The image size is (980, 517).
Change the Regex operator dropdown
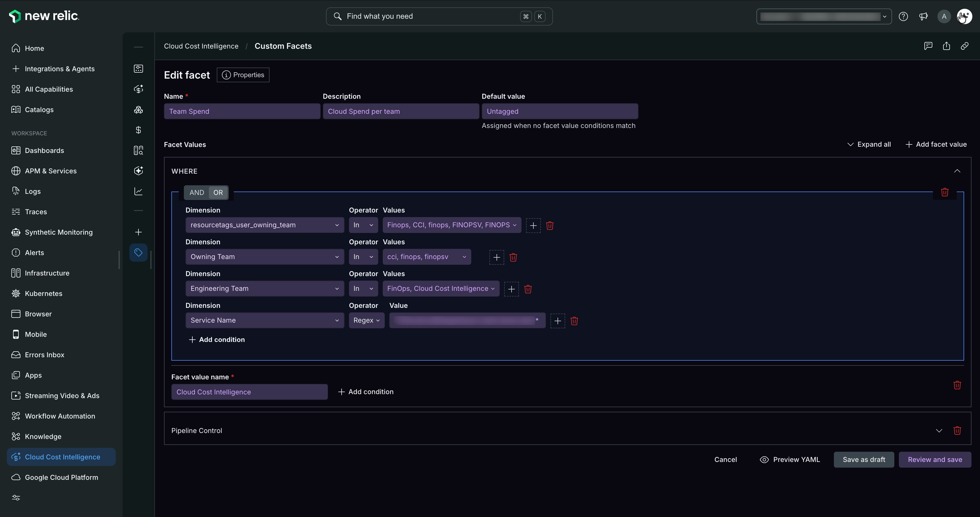(367, 320)
